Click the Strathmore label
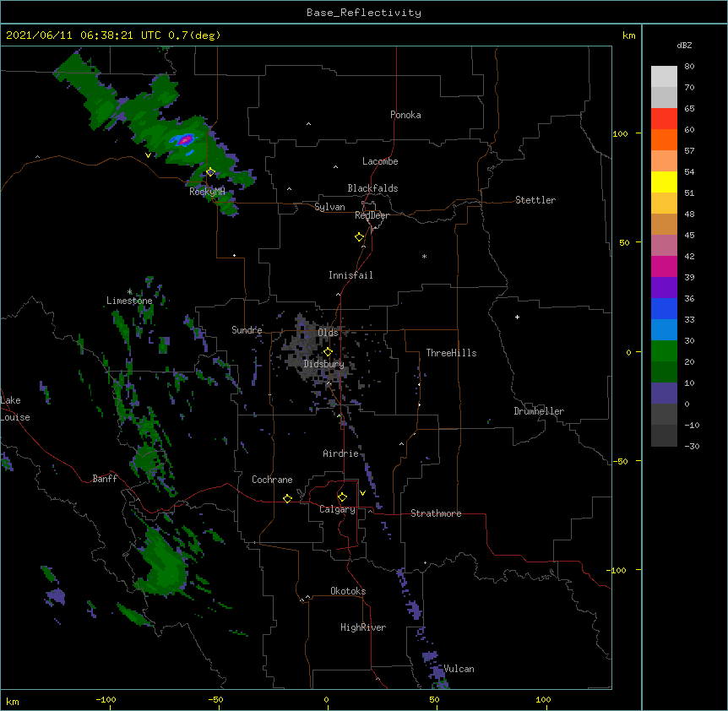 tap(436, 513)
